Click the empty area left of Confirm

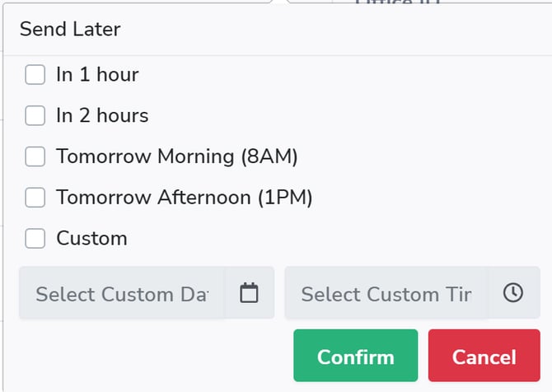pyautogui.click(x=148, y=356)
